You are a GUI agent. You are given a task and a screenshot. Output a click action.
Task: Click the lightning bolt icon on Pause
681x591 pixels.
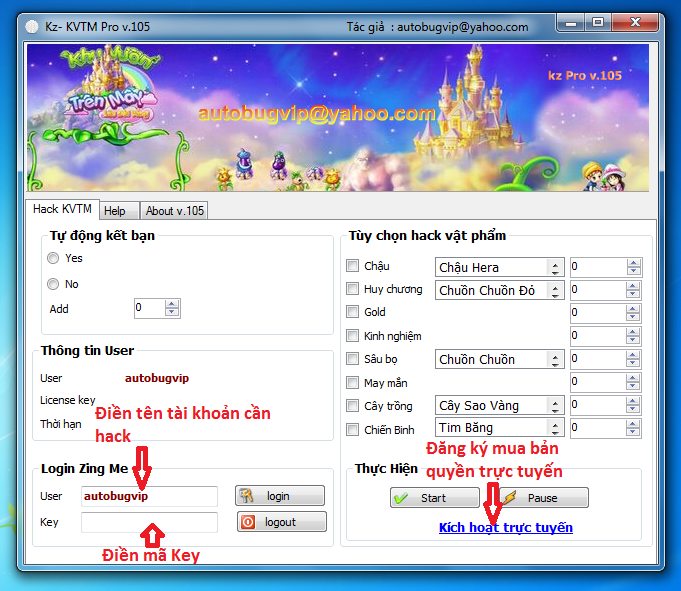point(509,498)
